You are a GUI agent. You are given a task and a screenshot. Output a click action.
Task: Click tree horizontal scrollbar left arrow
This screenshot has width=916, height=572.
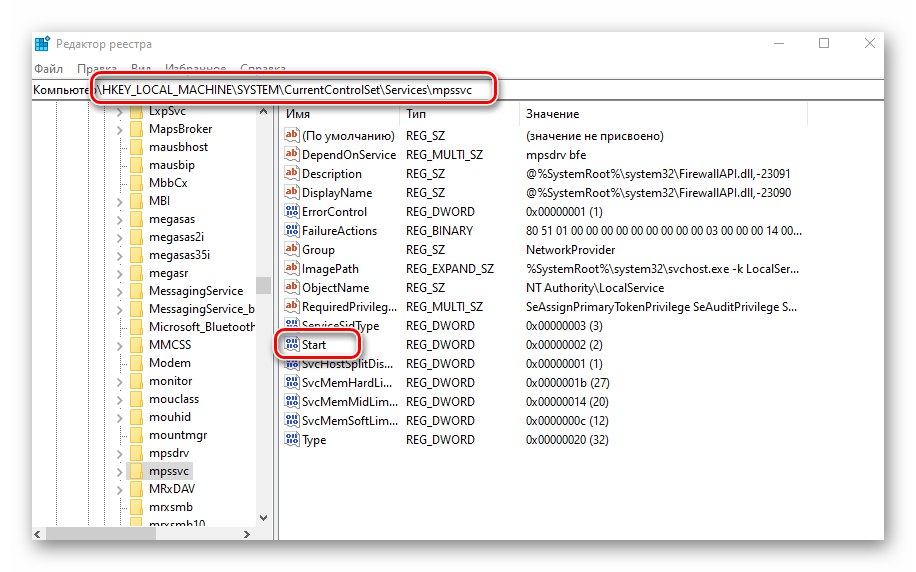pos(38,534)
